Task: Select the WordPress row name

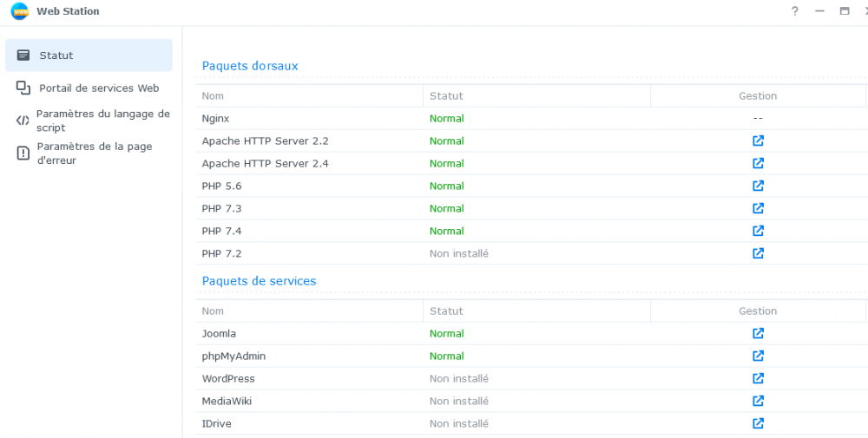Action: (x=228, y=379)
